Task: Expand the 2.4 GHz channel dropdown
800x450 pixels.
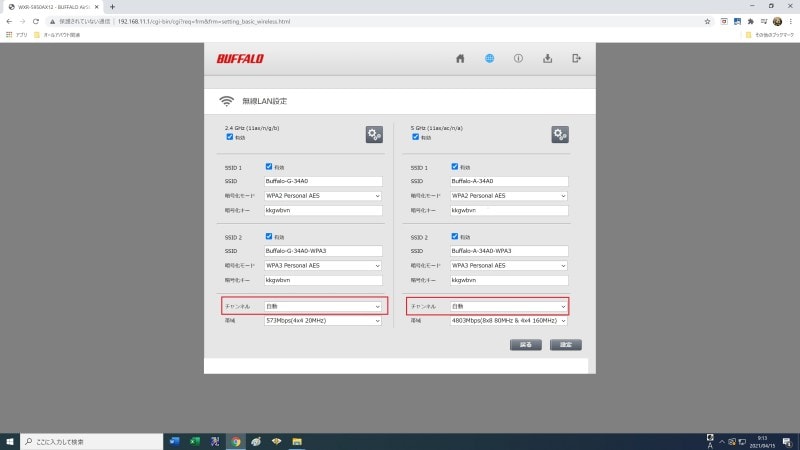Action: pyautogui.click(x=322, y=306)
